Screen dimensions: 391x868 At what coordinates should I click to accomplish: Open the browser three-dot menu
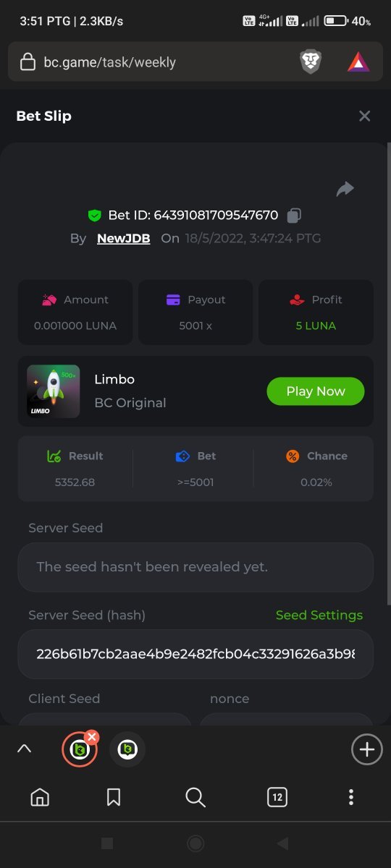[x=351, y=797]
